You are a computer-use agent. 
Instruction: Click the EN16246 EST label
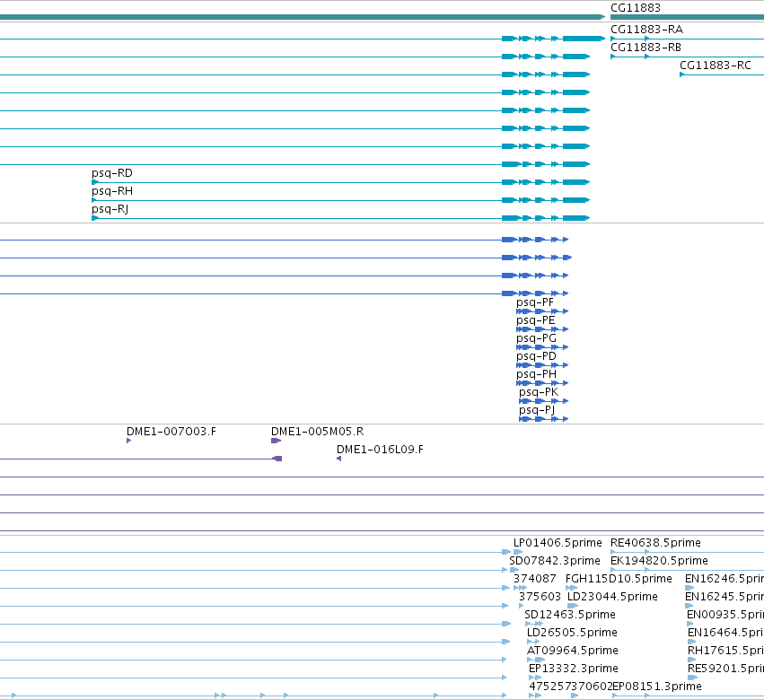(x=724, y=579)
